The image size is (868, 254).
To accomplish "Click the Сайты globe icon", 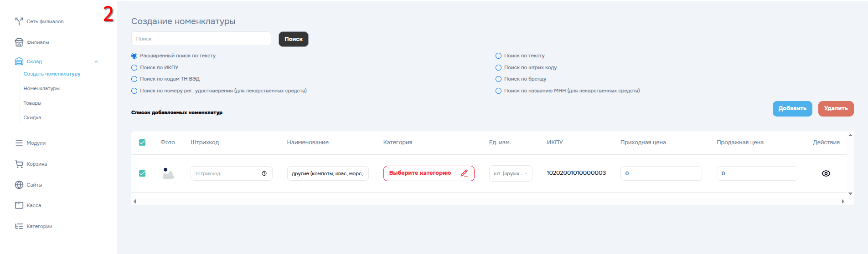I will [x=19, y=185].
